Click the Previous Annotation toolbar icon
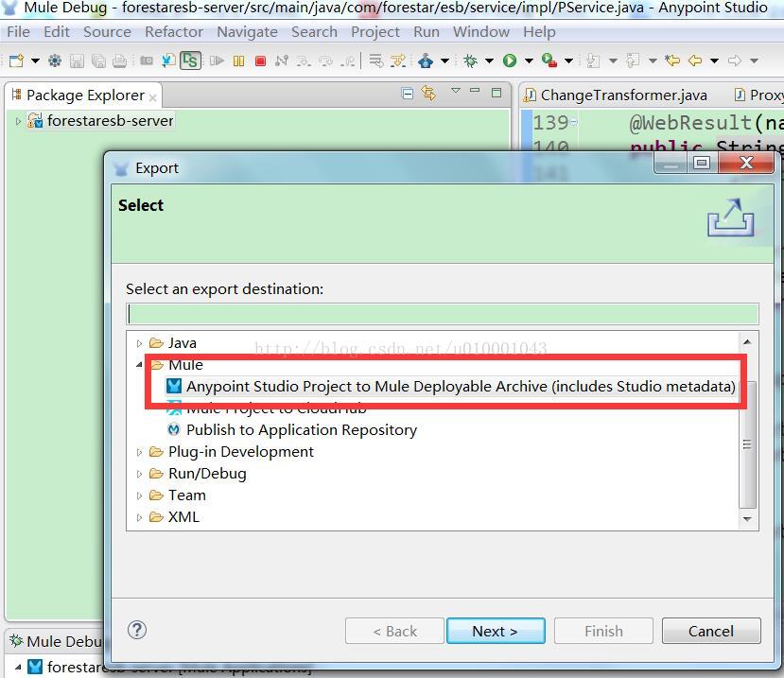This screenshot has height=678, width=784. 633,61
